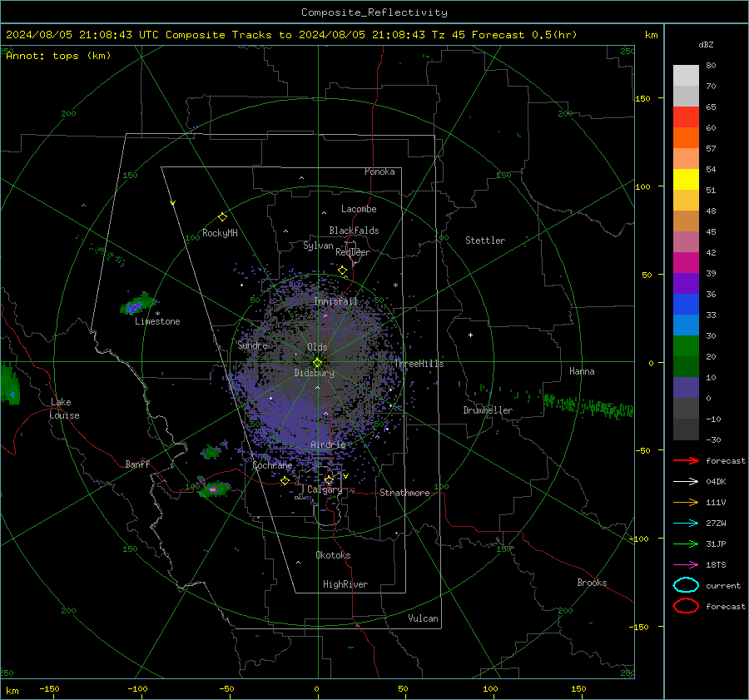
Task: Select the green 30-20 dBZ swatch
Action: [x=686, y=346]
